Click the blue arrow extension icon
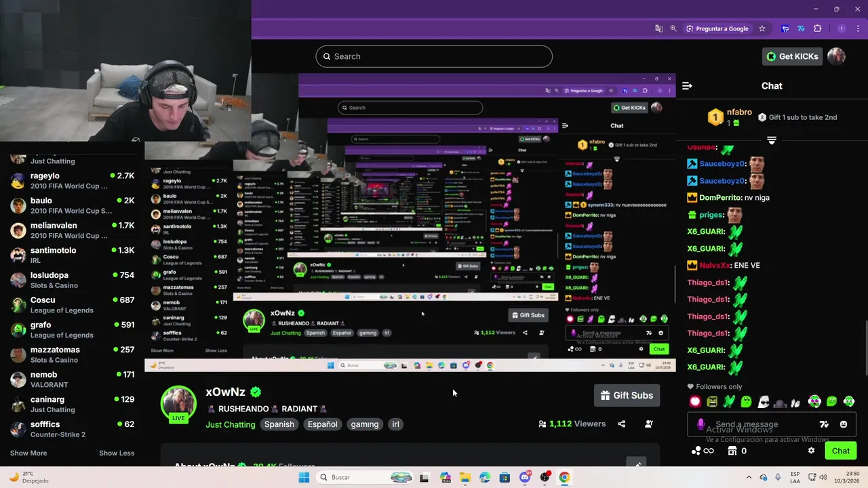The height and width of the screenshot is (488, 868). 785,28
